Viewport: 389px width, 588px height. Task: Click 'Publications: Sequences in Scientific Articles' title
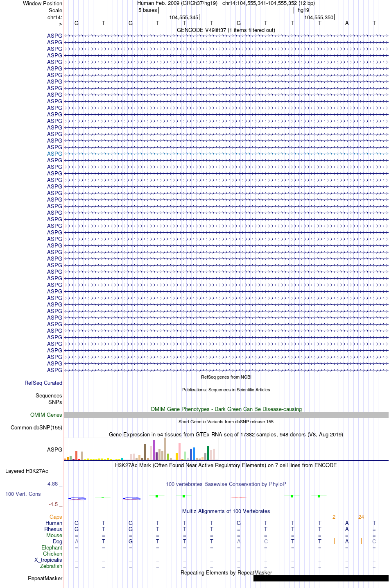pyautogui.click(x=226, y=390)
